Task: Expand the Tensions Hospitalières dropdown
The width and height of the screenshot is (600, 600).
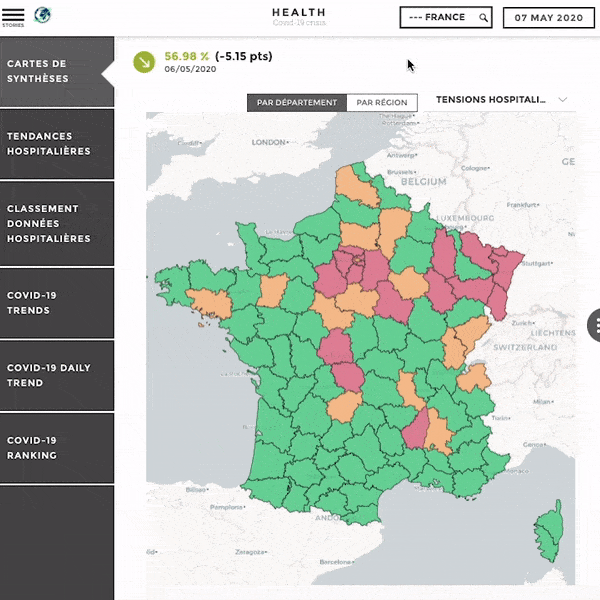Action: point(491,100)
